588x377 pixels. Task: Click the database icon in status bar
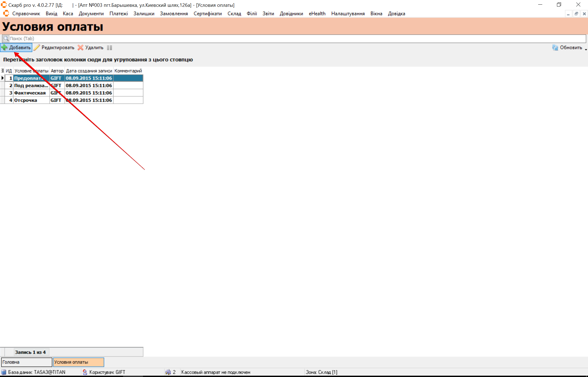[4, 372]
